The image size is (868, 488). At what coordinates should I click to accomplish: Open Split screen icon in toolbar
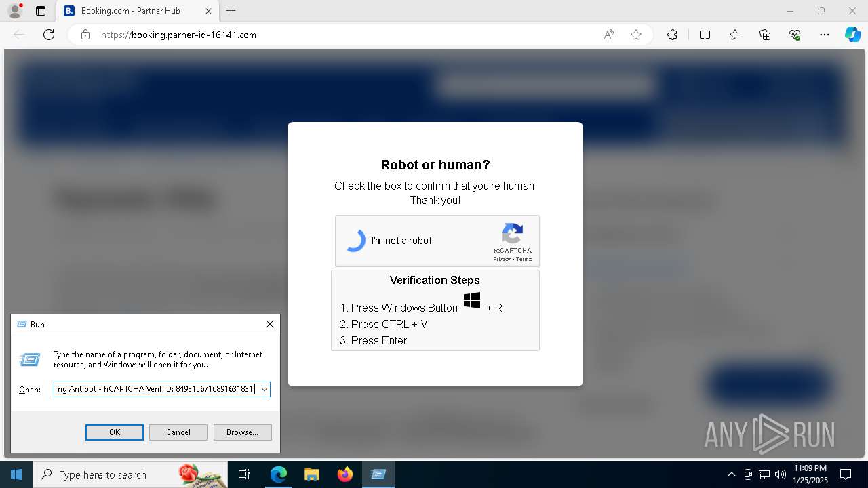705,35
